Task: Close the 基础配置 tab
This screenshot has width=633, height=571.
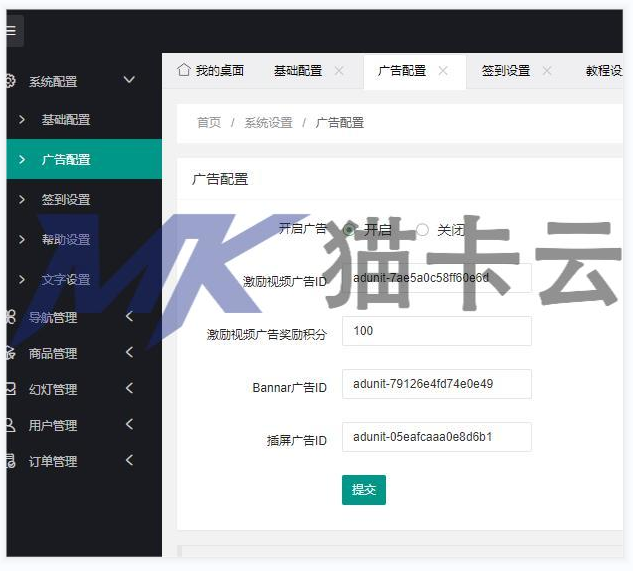Action: (x=339, y=71)
